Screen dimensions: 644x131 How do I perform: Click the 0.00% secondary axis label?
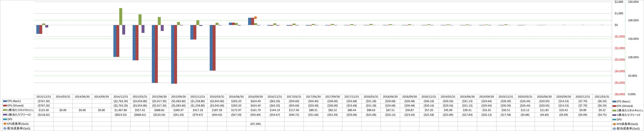point(632,94)
